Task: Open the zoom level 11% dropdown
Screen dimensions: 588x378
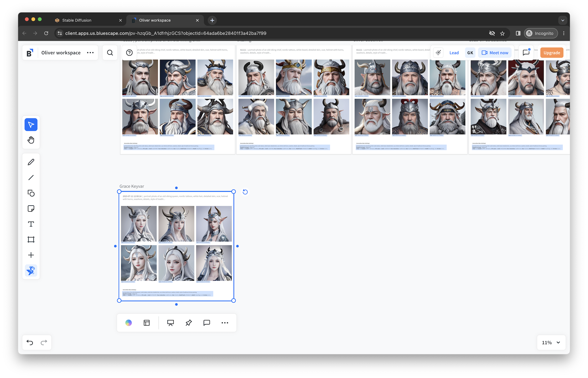Action: pyautogui.click(x=551, y=342)
